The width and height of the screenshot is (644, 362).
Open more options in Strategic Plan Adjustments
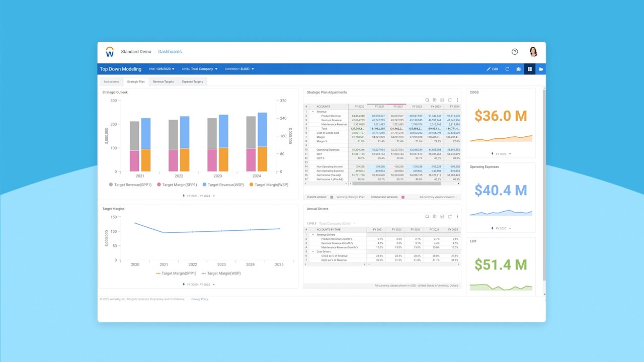tap(457, 100)
